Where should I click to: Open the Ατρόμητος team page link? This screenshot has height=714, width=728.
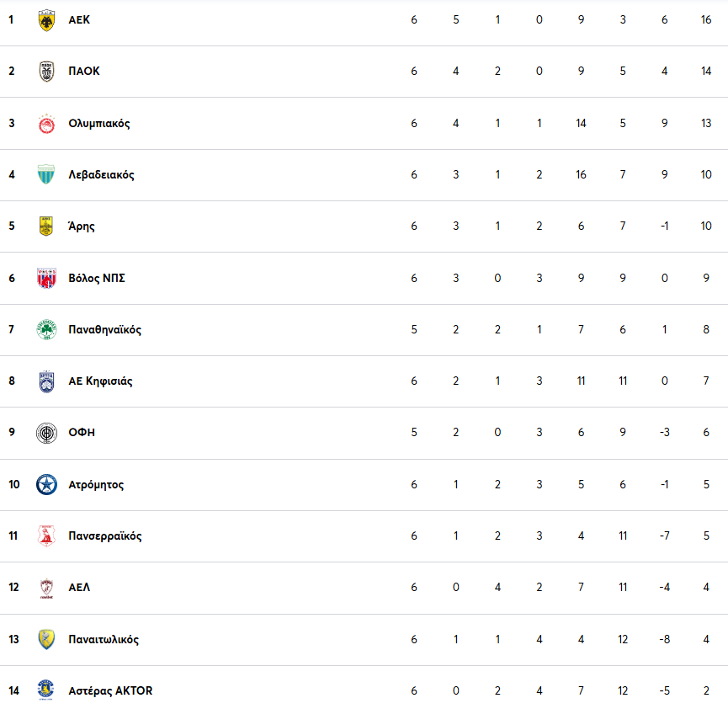pyautogui.click(x=96, y=485)
